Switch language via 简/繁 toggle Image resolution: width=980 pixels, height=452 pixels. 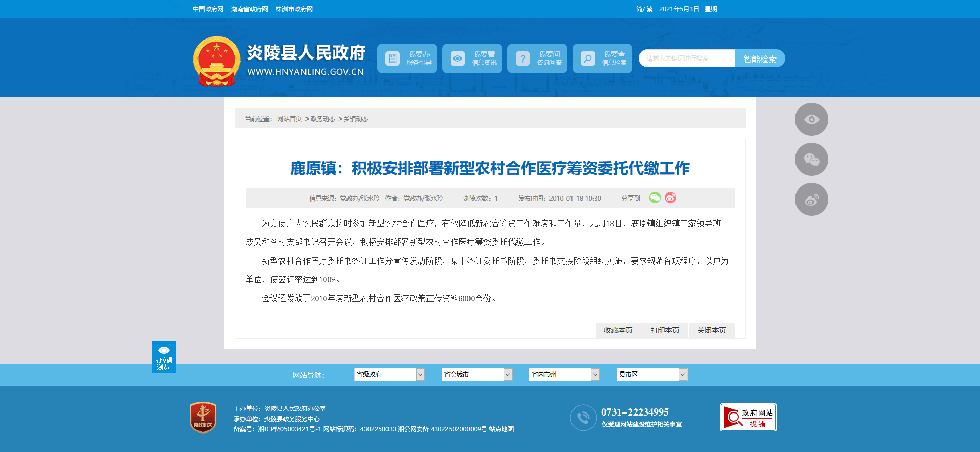(644, 9)
